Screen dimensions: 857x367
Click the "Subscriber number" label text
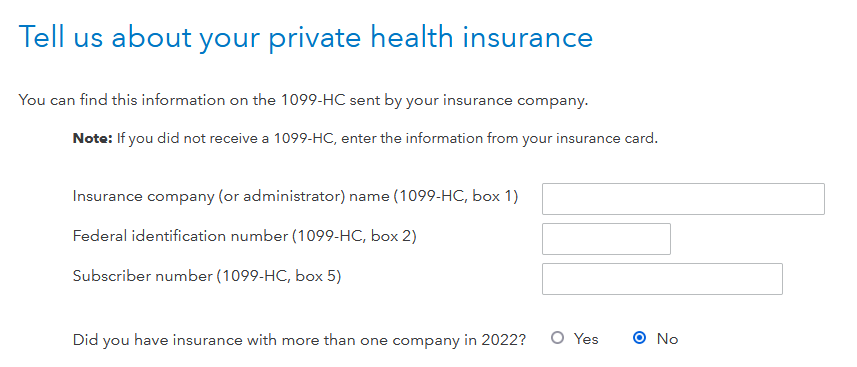click(142, 276)
